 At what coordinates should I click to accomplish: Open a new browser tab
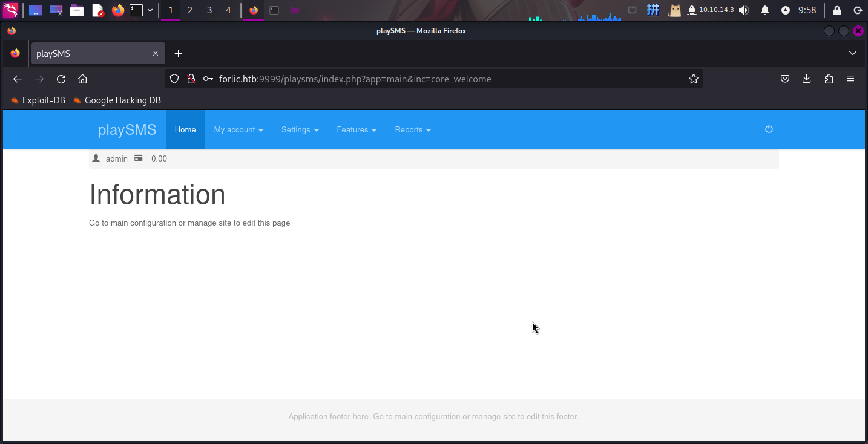(178, 54)
